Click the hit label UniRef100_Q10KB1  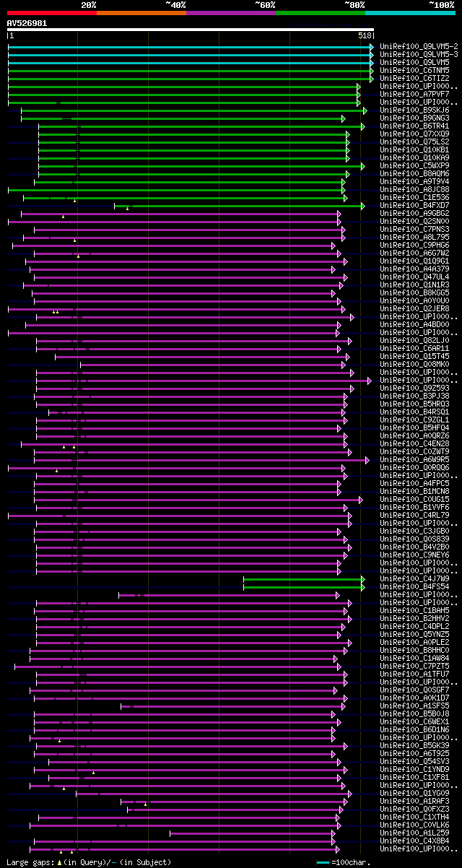tap(415, 149)
